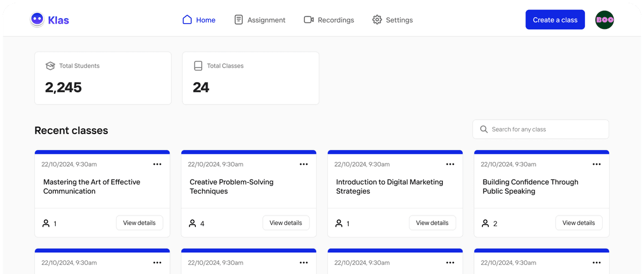644x274 pixels.
Task: View details of Mastering Effective Communication class
Action: click(140, 223)
